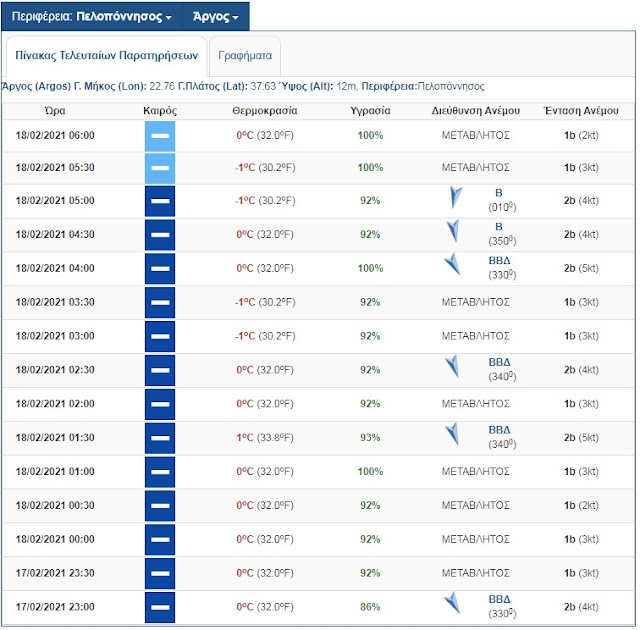Click weather icon for 18/02/2021 03:00
Screen dimensions: 640x630
click(x=160, y=337)
